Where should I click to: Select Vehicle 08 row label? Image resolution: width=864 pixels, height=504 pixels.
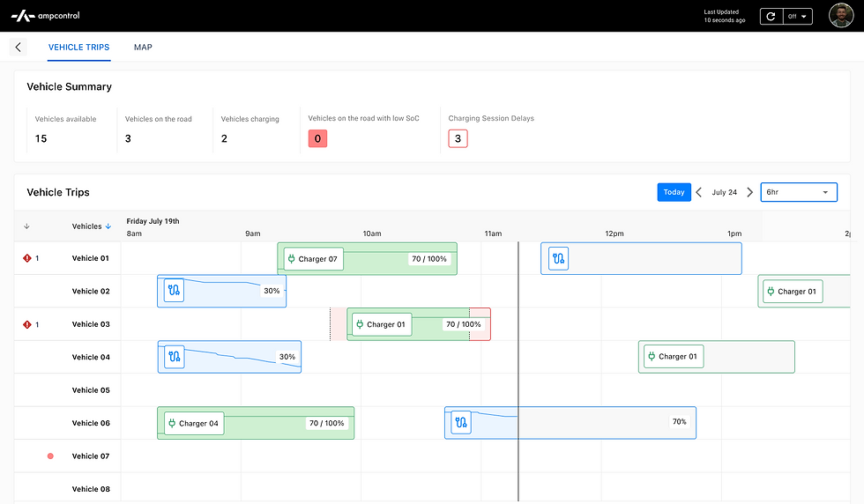[91, 489]
